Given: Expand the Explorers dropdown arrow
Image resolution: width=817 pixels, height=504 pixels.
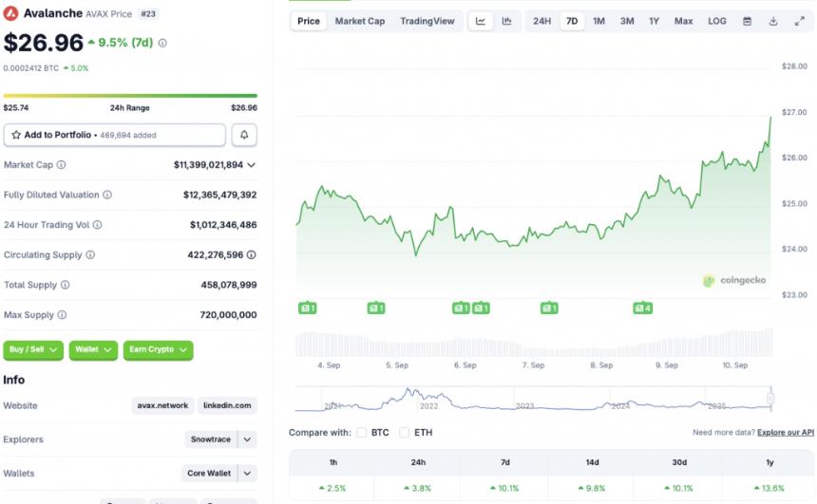Looking at the screenshot, I should pyautogui.click(x=248, y=439).
